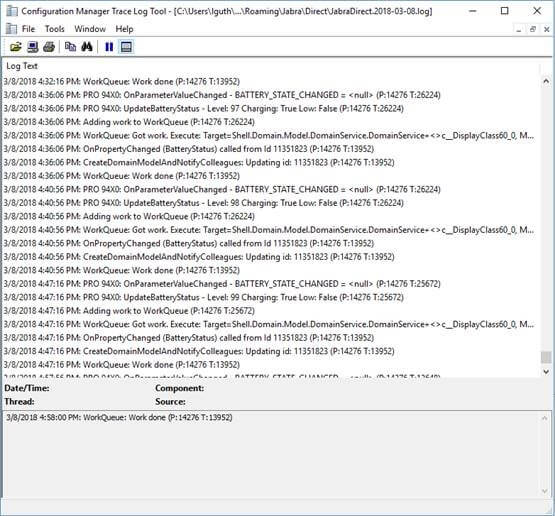Click details pane scrollbar down arrow
This screenshot has width=555, height=516.
click(x=545, y=491)
